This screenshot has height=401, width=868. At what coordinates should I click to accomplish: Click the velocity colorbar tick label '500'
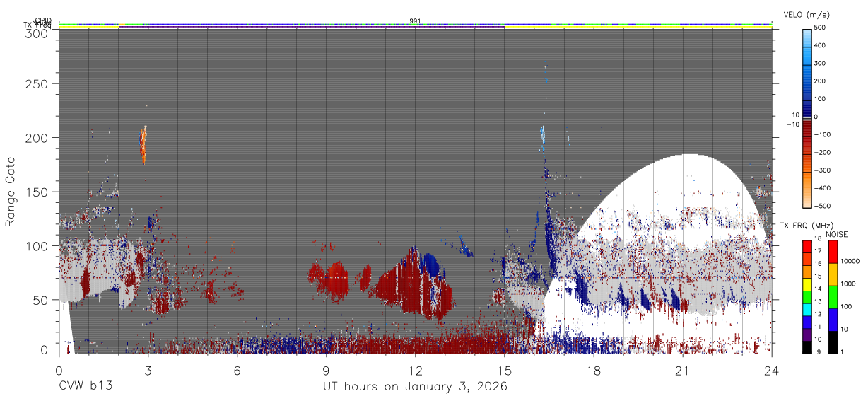[x=820, y=28]
